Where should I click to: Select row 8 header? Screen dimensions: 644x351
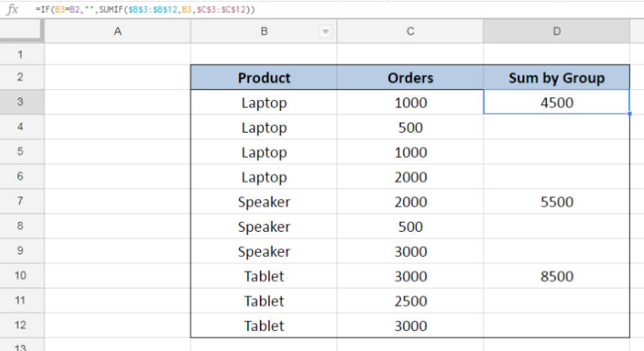click(20, 226)
